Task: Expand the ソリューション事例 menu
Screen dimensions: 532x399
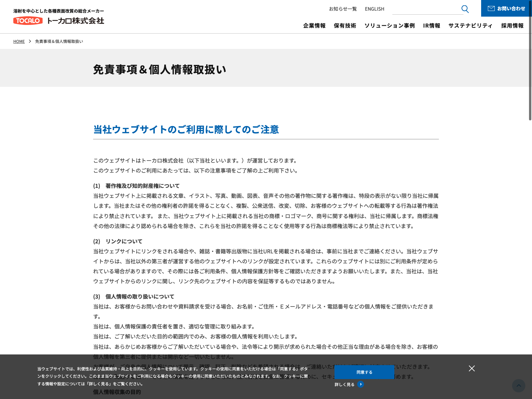Action: [x=389, y=26]
